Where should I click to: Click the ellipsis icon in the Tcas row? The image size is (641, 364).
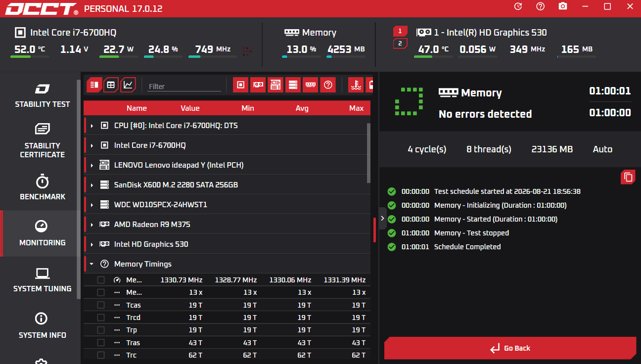(x=117, y=305)
